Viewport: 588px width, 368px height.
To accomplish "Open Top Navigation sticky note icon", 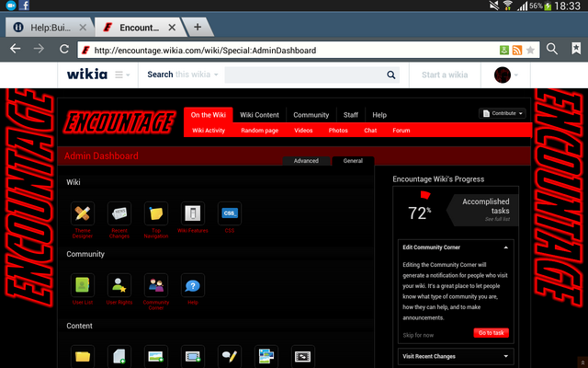I will click(x=156, y=213).
